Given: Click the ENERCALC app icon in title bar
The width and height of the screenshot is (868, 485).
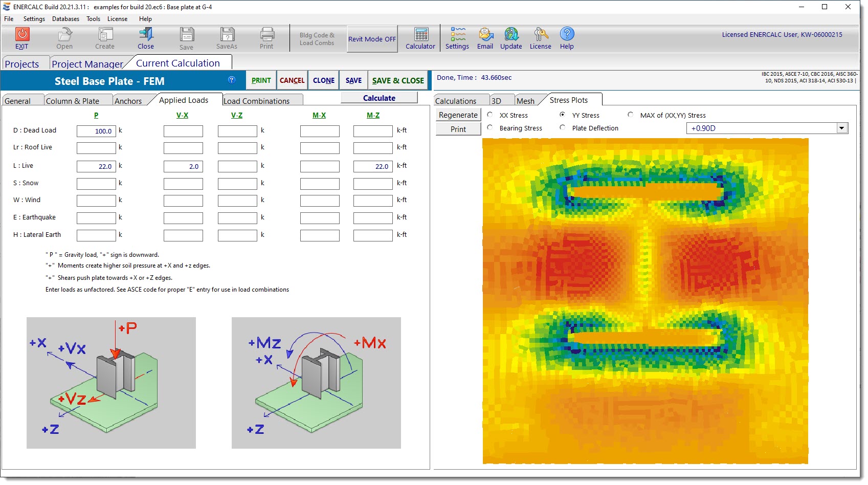Looking at the screenshot, I should (7, 7).
